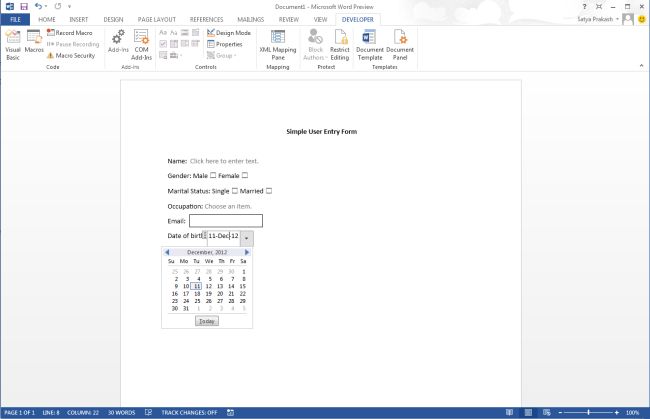Customize Quick Access Toolbar dropdown
Viewport: 650px width, 419px height.
[69, 6]
